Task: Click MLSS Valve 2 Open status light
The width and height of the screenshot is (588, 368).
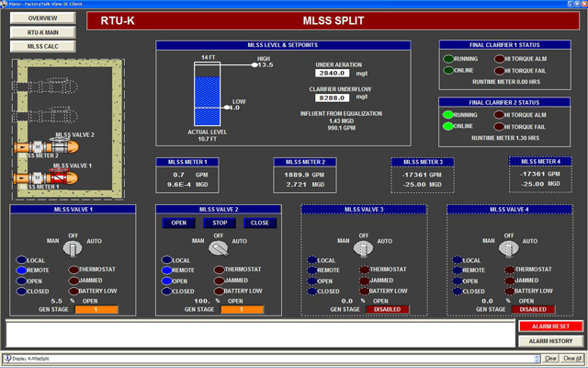Action: tap(167, 281)
